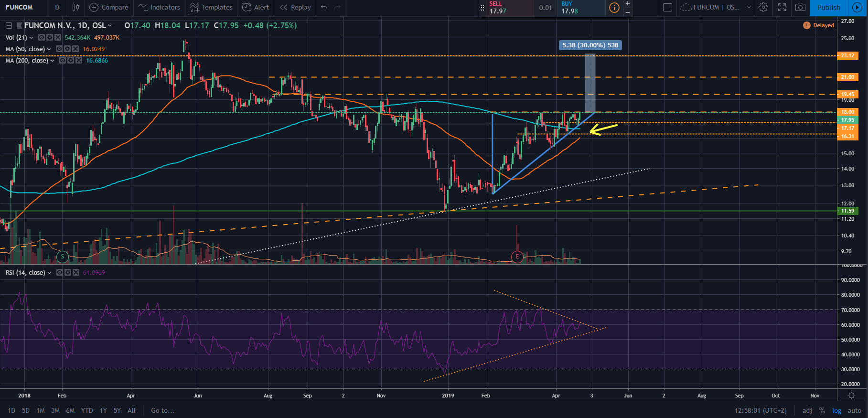Select the YTD time range

[87, 410]
